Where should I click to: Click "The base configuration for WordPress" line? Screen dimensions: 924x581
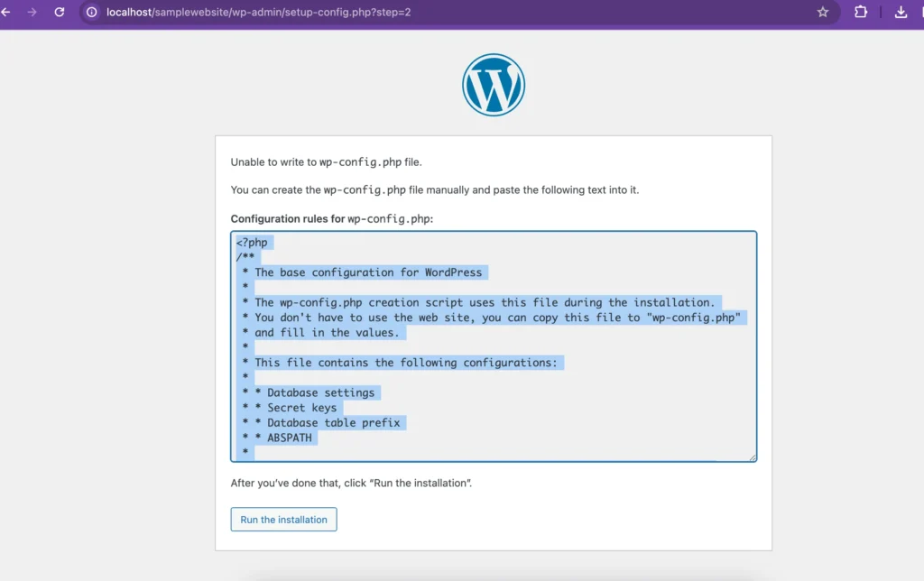click(368, 272)
